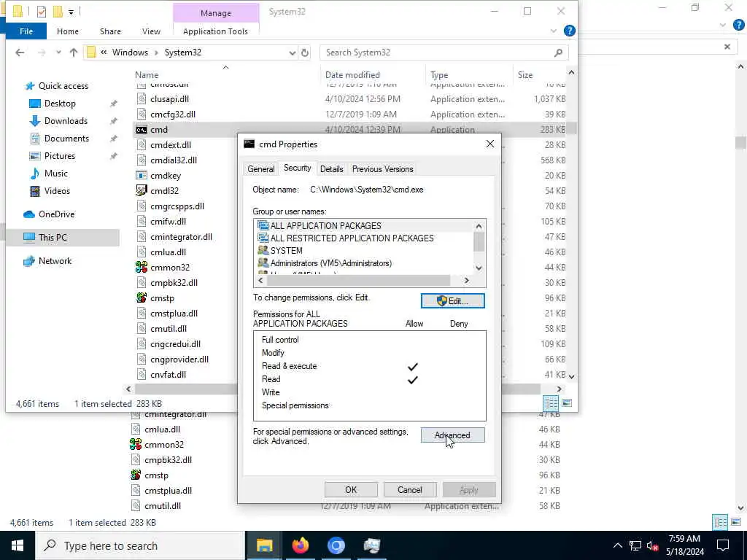
Task: Select the cmd application file
Action: [x=158, y=130]
